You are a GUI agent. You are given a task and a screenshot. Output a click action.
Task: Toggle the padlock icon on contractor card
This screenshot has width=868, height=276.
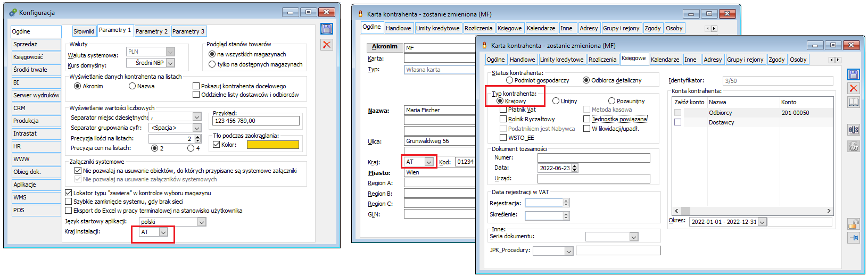pos(854,224)
